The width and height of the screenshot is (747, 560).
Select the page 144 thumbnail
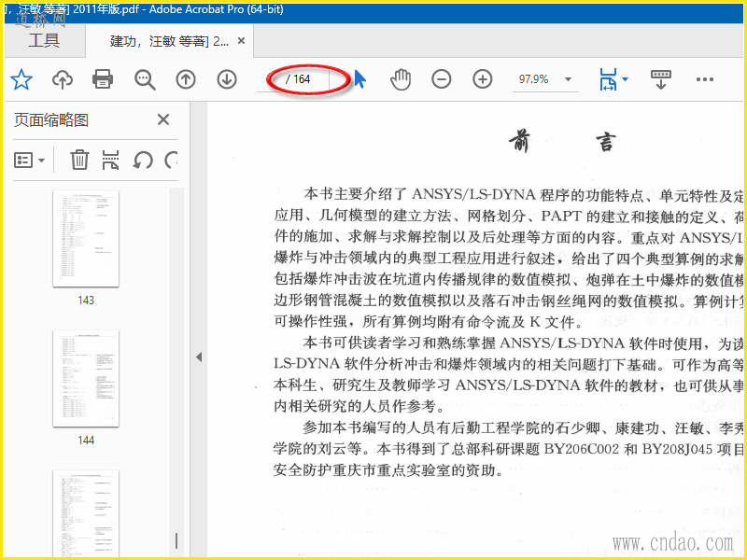click(x=86, y=379)
